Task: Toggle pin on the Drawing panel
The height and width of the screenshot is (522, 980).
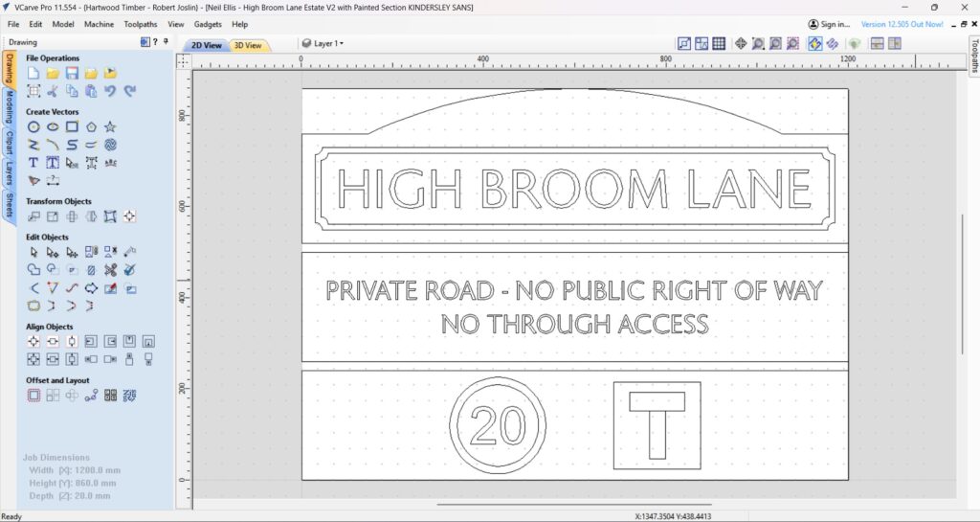Action: coord(166,42)
